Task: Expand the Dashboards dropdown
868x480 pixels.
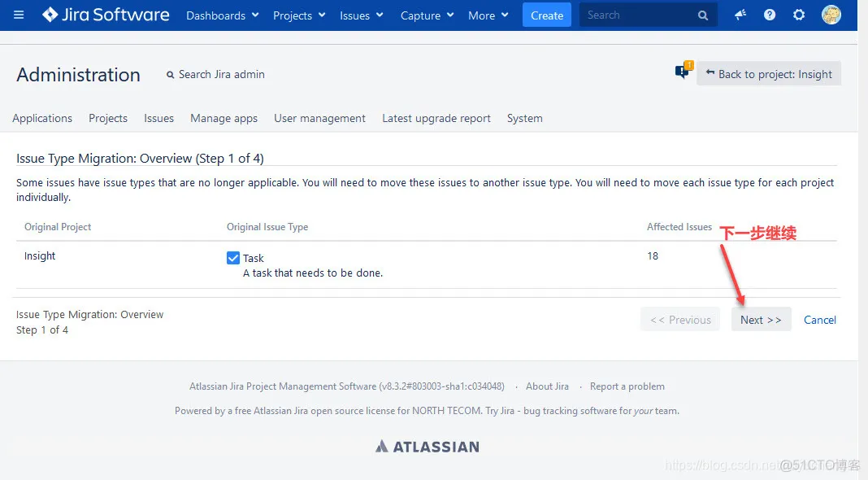Action: 223,15
